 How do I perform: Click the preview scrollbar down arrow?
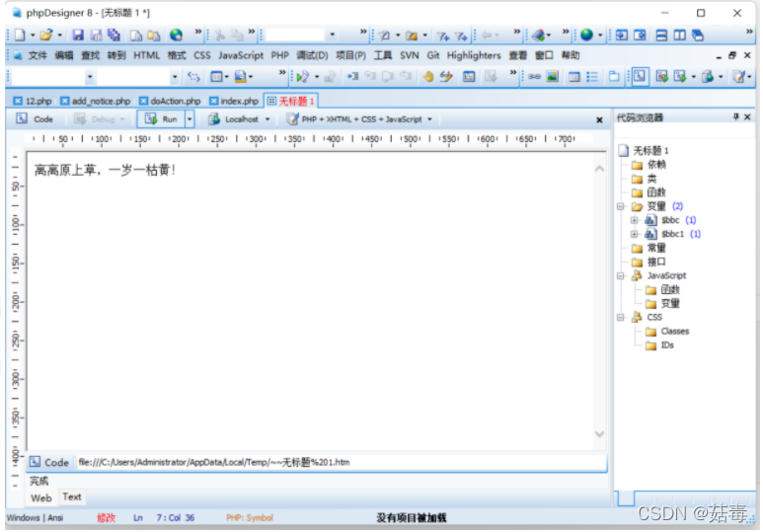[599, 433]
